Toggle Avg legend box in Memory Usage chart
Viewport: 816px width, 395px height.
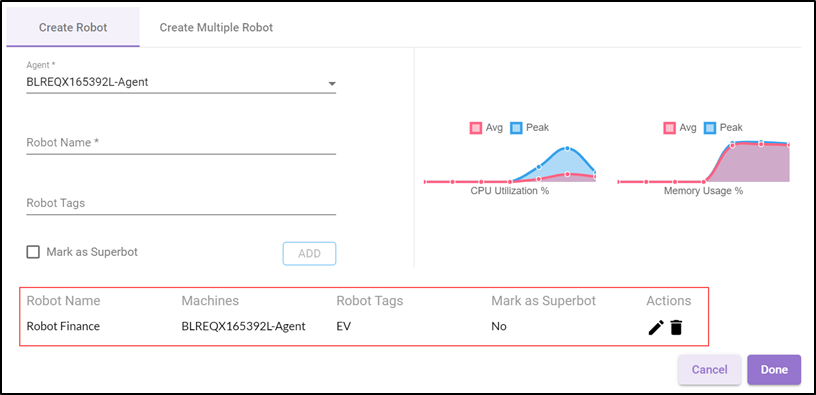click(x=669, y=128)
